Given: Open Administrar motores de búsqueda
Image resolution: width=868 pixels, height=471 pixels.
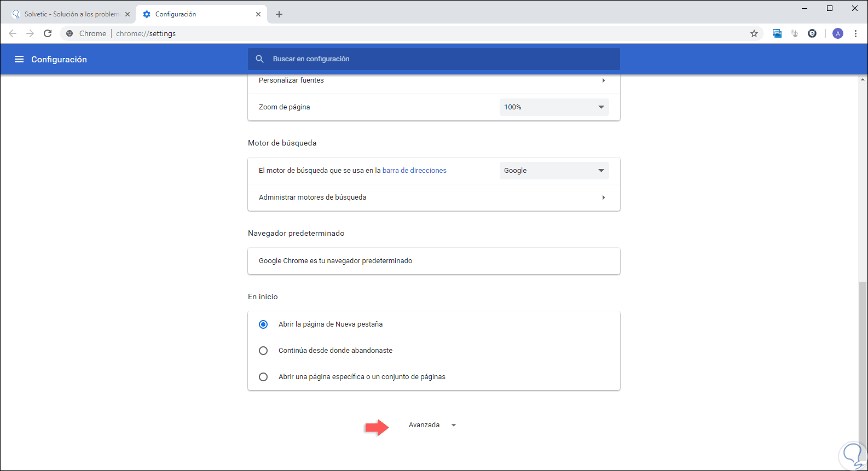Looking at the screenshot, I should tap(433, 197).
